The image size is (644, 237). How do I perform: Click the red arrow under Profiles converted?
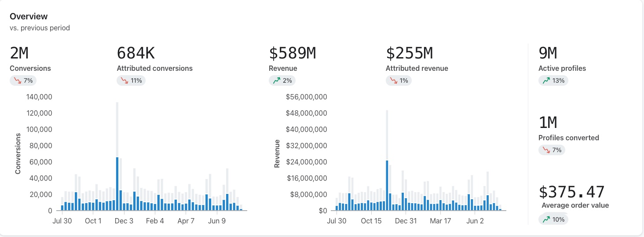click(546, 150)
